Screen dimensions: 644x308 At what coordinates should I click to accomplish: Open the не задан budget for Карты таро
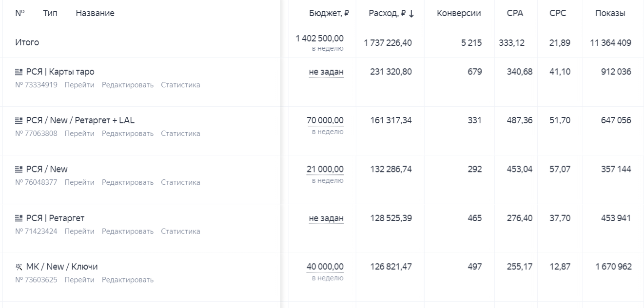coord(326,72)
